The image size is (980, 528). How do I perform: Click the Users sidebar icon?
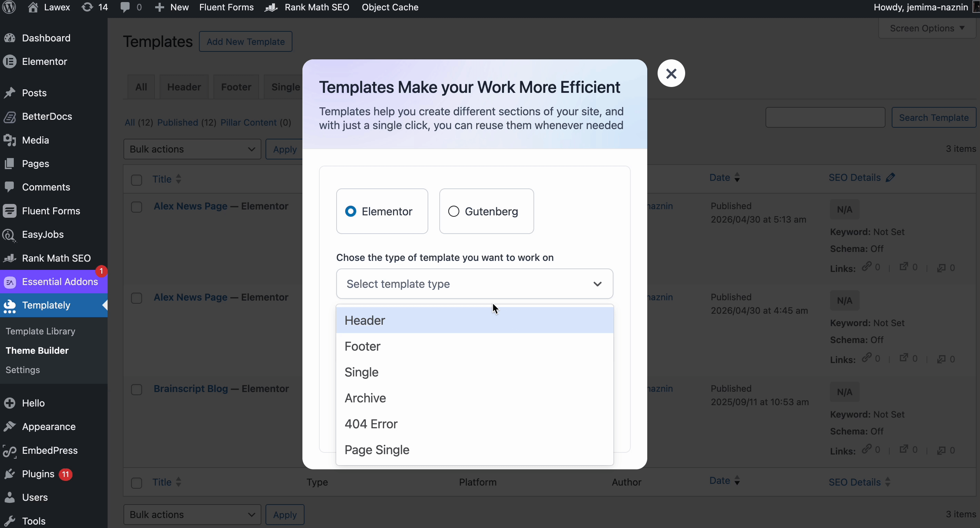coord(10,498)
